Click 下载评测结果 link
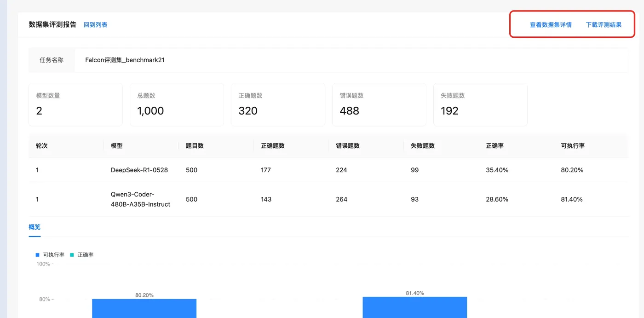 point(604,25)
